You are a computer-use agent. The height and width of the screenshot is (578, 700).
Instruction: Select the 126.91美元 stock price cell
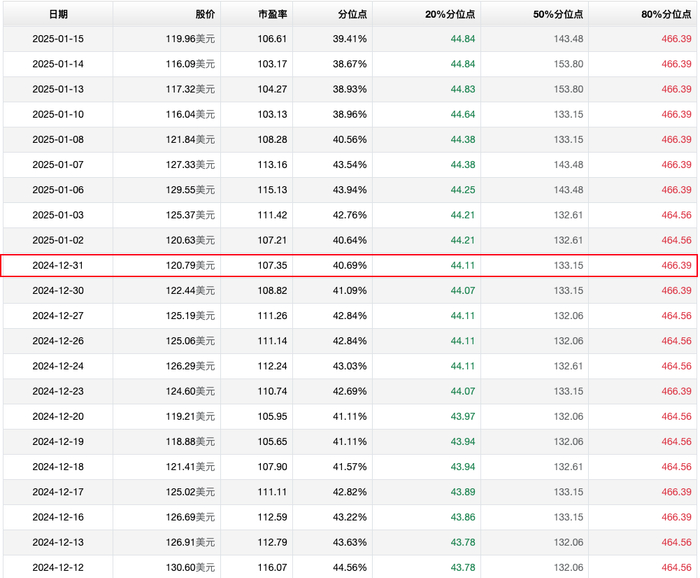tap(190, 542)
